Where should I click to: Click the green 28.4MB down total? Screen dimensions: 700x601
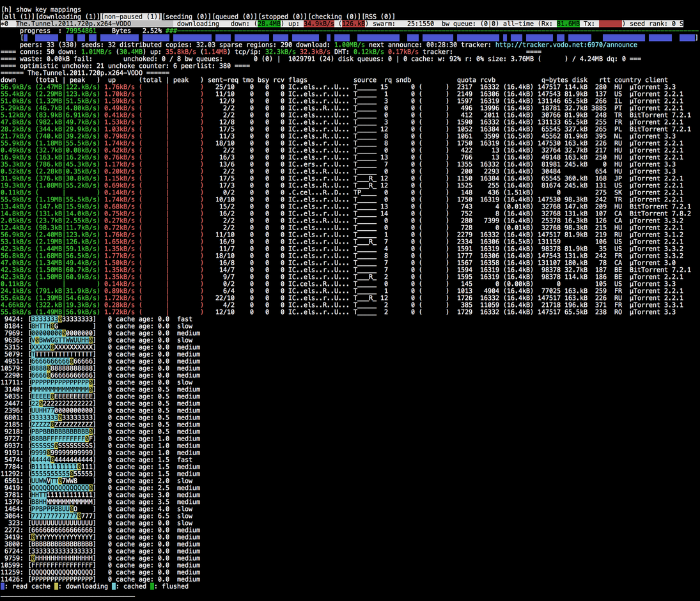tap(268, 24)
